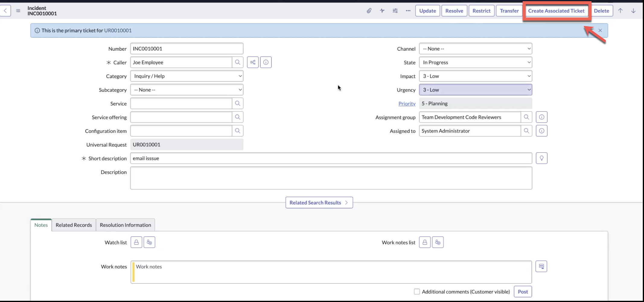Open the form context menu hamburger icon
Viewport: 644px width, 302px height.
pos(18,11)
